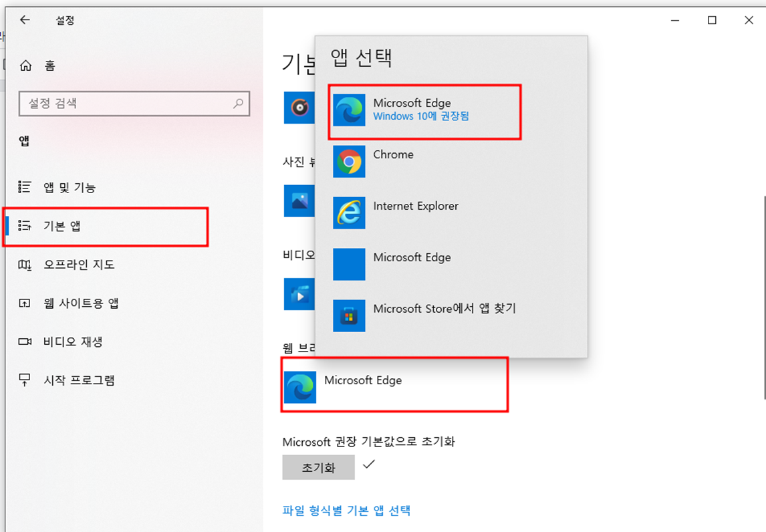Open 오프라인 지도 settings
The width and height of the screenshot is (766, 532).
coord(79,265)
